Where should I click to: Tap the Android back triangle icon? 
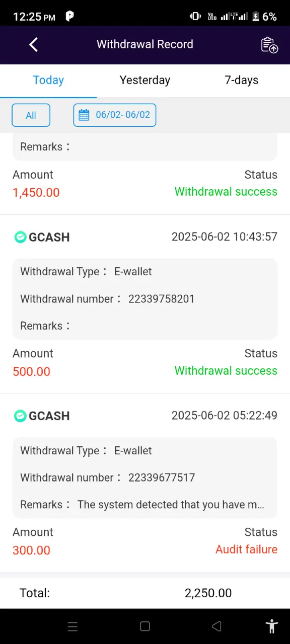coord(217,626)
